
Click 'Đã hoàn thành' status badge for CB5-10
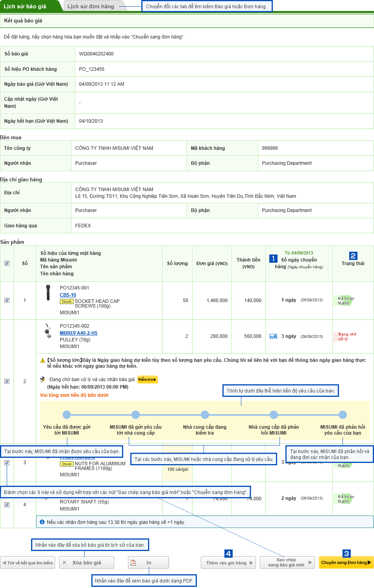(343, 300)
